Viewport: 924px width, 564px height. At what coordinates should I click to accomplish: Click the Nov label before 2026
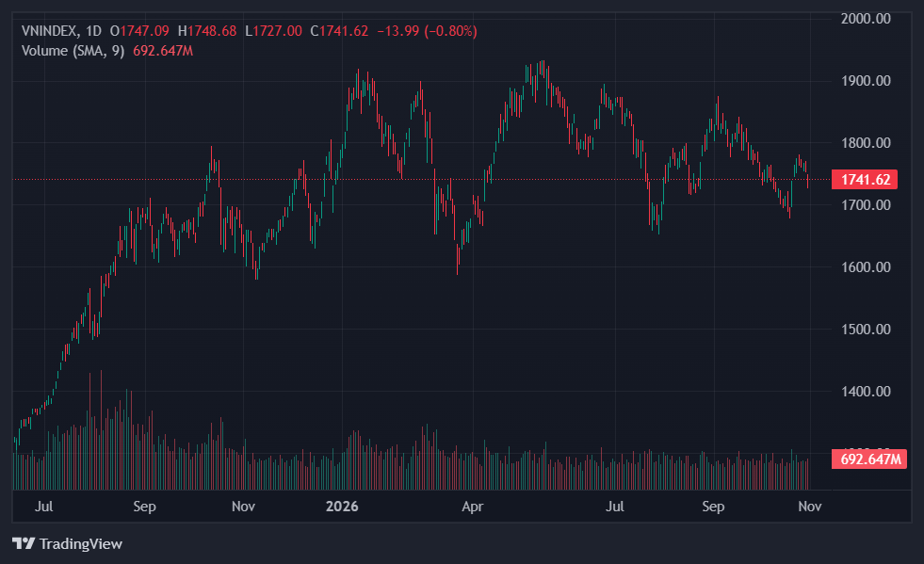click(243, 507)
